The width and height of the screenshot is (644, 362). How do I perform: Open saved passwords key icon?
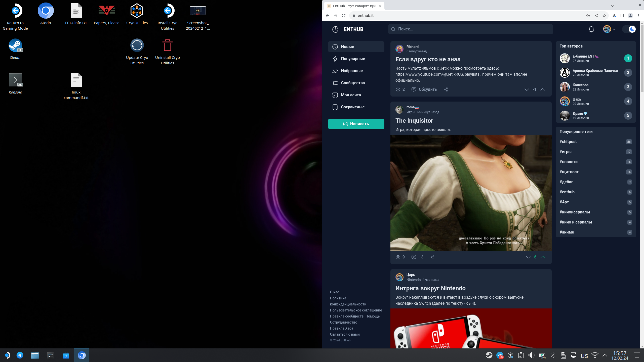click(588, 16)
